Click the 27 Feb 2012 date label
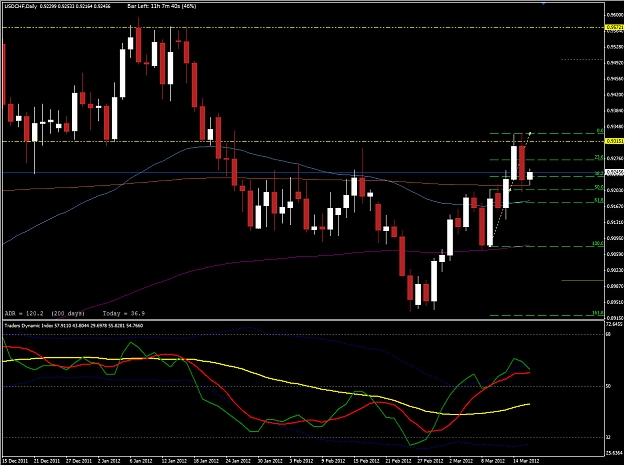 point(431,461)
